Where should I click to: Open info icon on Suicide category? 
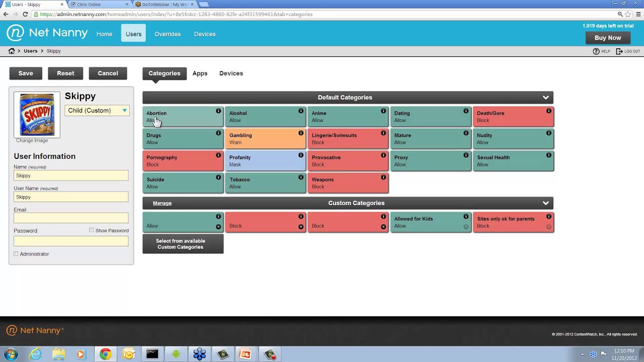coord(218,177)
